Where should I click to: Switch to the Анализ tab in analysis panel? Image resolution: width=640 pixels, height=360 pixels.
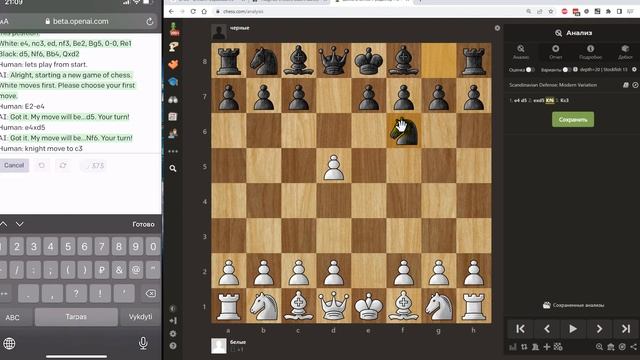(521, 52)
